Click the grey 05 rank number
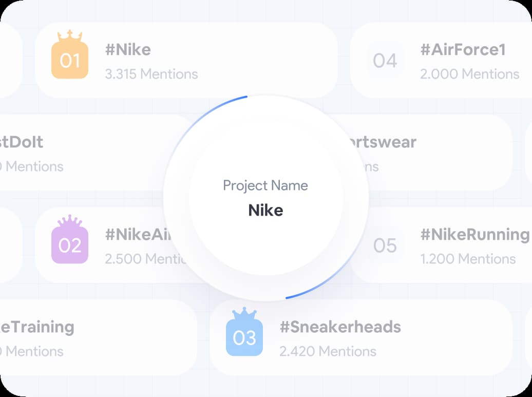The width and height of the screenshot is (532, 397). click(x=385, y=245)
